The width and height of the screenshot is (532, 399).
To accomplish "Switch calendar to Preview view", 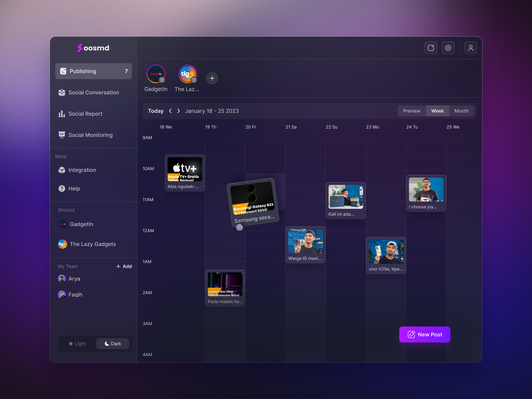I will (x=411, y=111).
